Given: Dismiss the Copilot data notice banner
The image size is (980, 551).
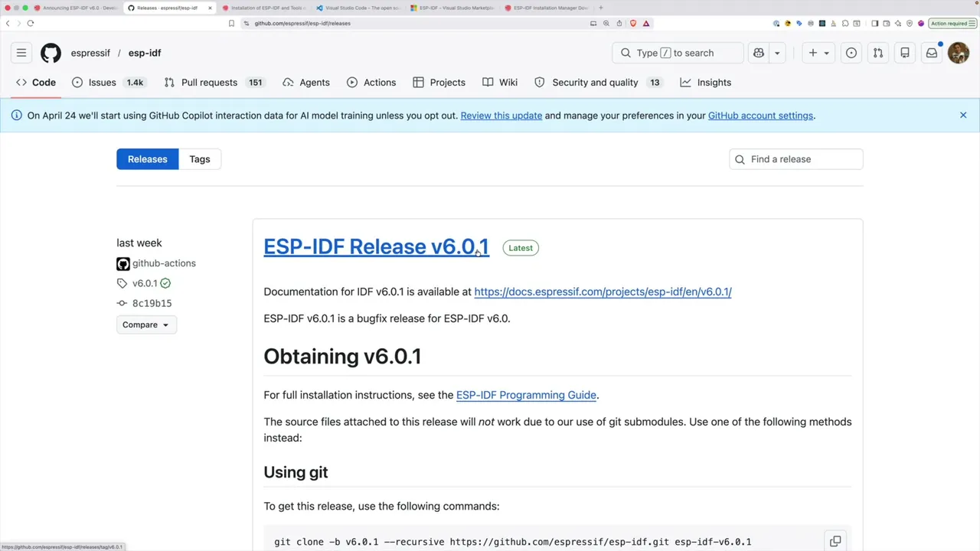Looking at the screenshot, I should point(963,115).
